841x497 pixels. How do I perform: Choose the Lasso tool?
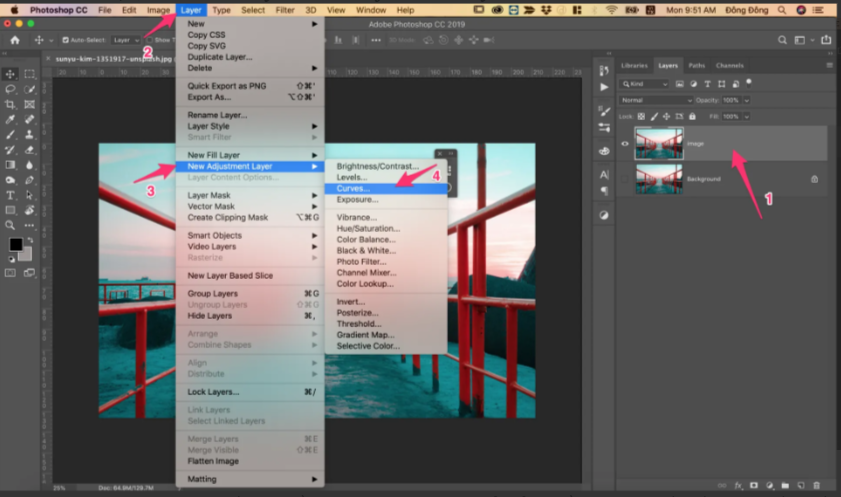11,89
